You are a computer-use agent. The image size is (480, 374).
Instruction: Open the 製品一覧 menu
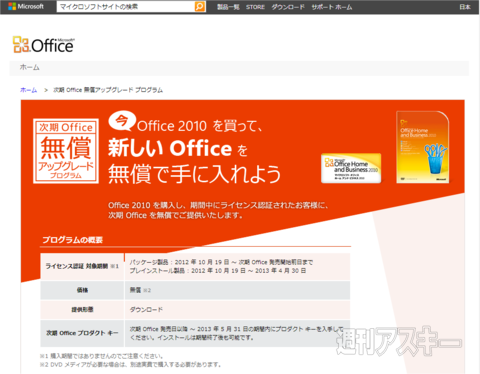[228, 7]
